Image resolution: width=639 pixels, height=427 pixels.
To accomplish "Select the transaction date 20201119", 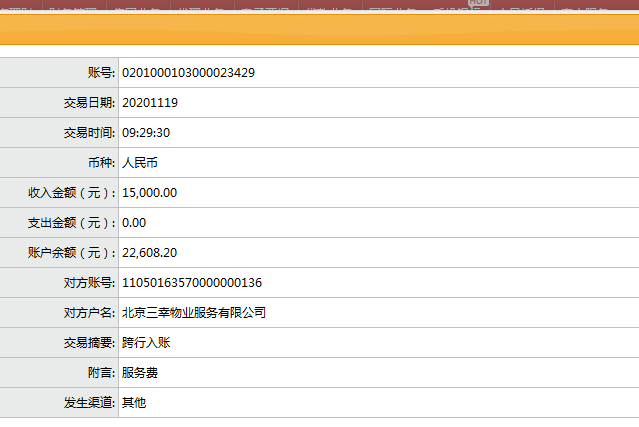I will point(150,103).
